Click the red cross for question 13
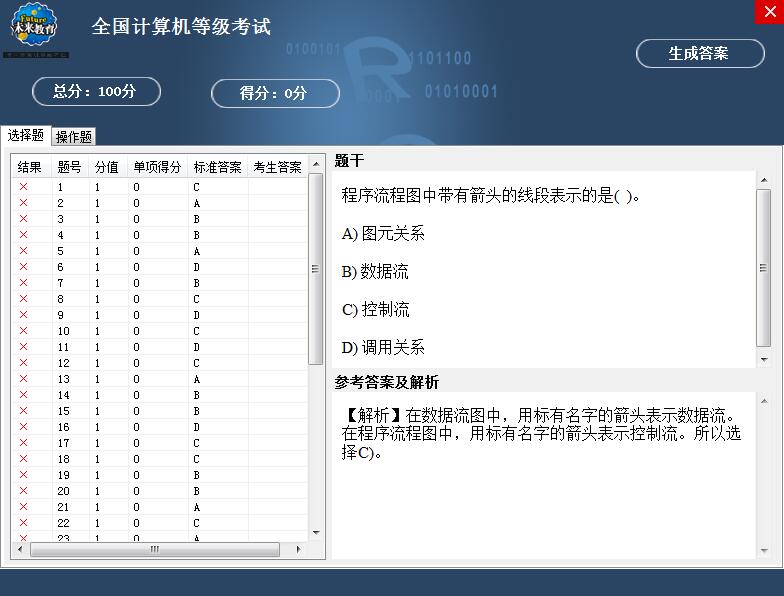 24,378
